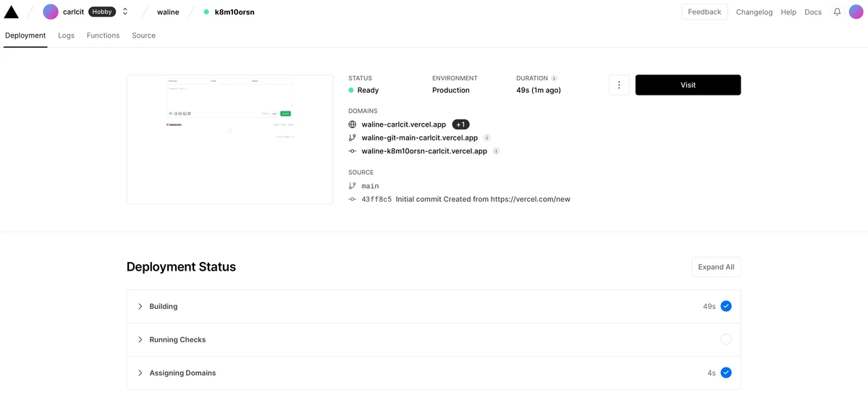Open the deployment preview thumbnail
Image resolution: width=868 pixels, height=411 pixels.
coord(229,140)
